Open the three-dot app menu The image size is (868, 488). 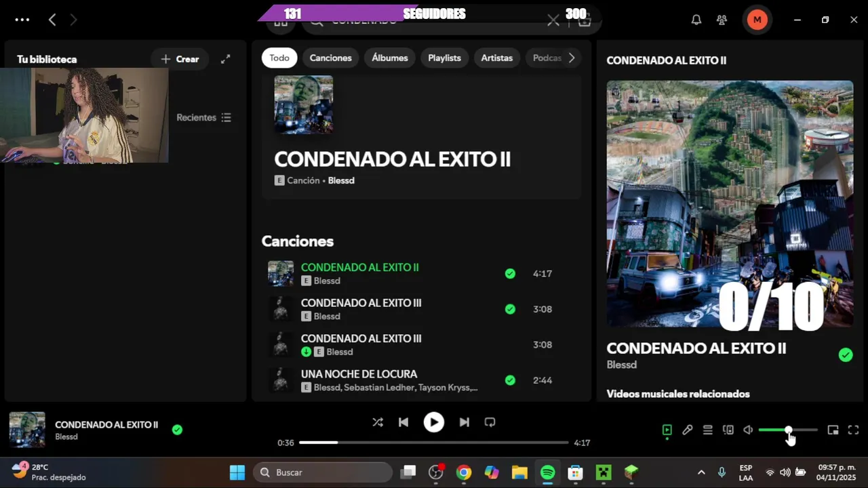pos(22,20)
